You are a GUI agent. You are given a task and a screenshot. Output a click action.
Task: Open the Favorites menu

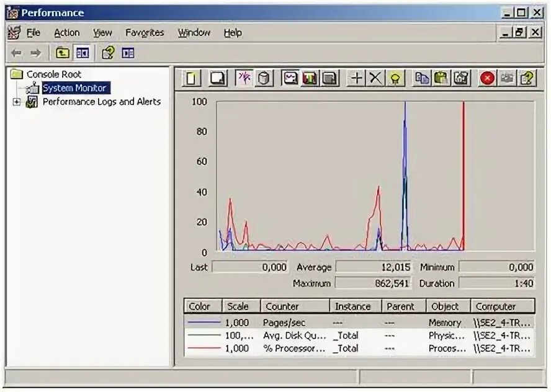[145, 33]
